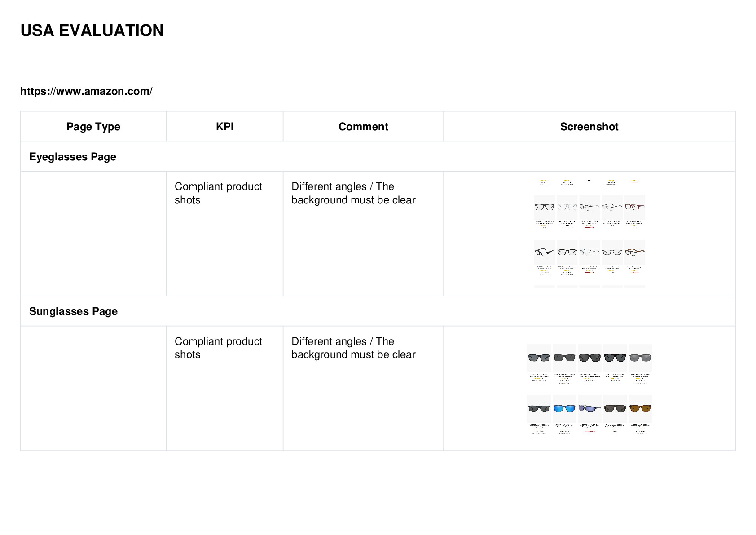Open the https://www.amazon.com/ hyperlink

[86, 91]
